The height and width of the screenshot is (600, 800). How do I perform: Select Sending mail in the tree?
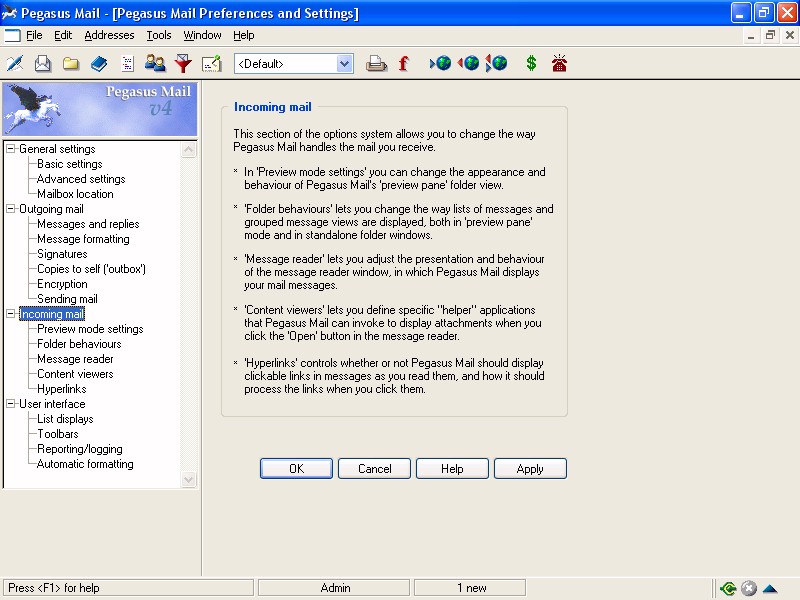coord(67,299)
